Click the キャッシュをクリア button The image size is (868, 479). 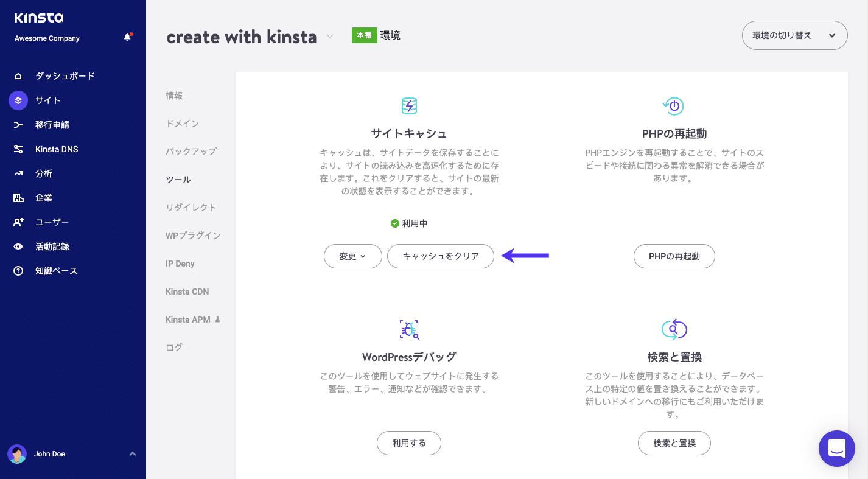[440, 256]
